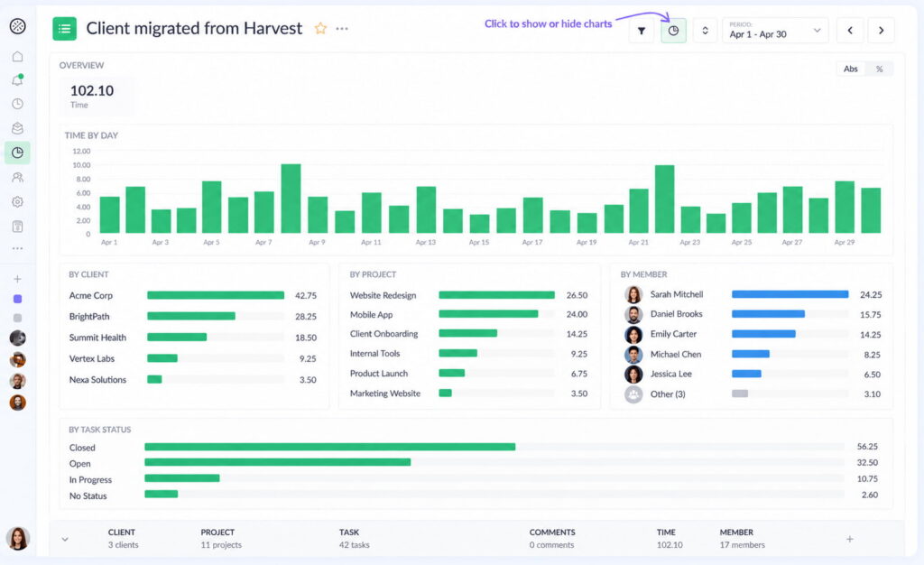
Task: Open the ellipsis menu next to report title
Action: [342, 28]
